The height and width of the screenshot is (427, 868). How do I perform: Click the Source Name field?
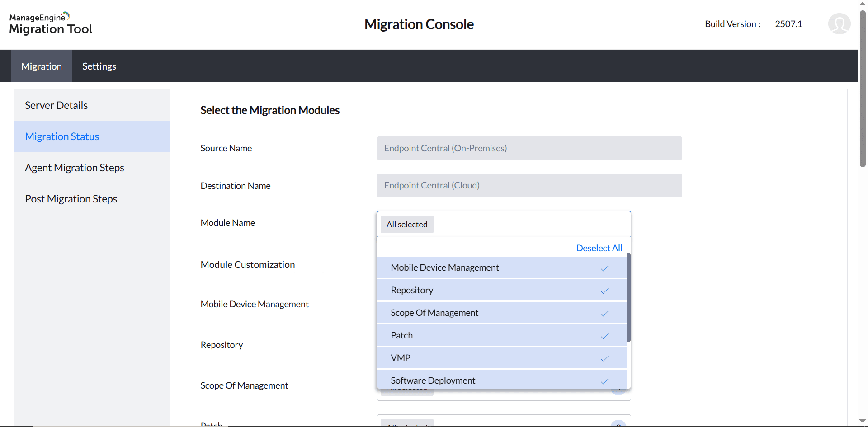coord(529,148)
